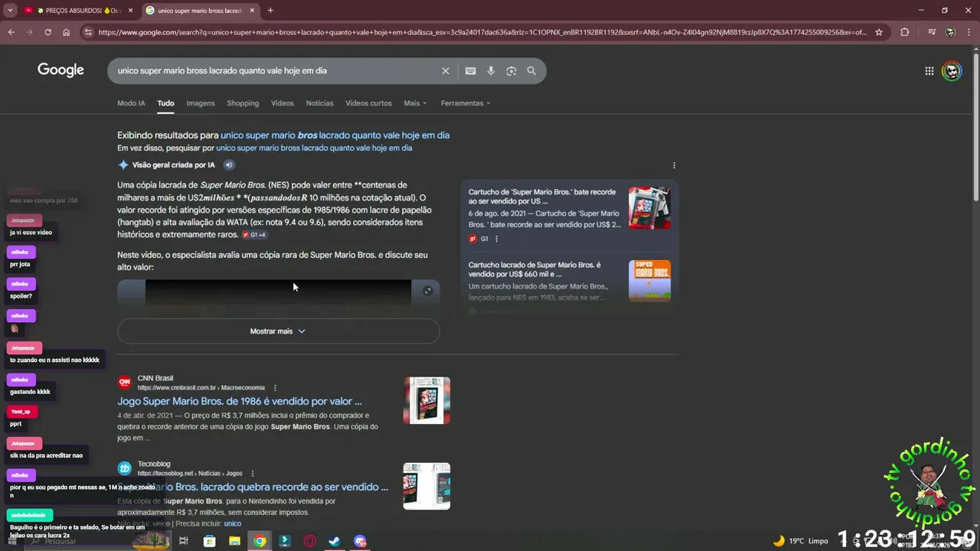Bookmark this page with the star

[879, 32]
